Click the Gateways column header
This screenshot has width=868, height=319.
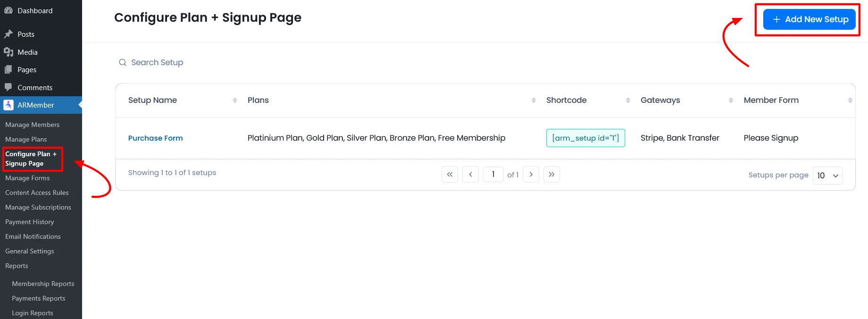click(660, 100)
